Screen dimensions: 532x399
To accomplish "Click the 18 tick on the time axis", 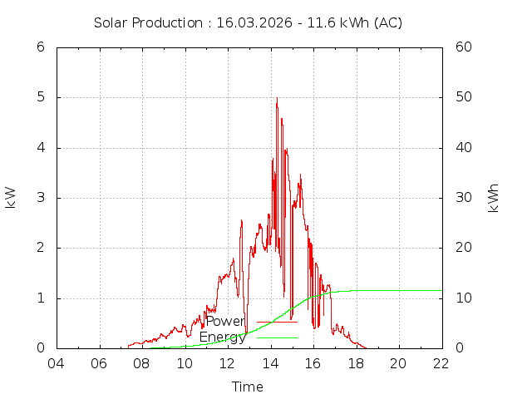I will point(356,363).
